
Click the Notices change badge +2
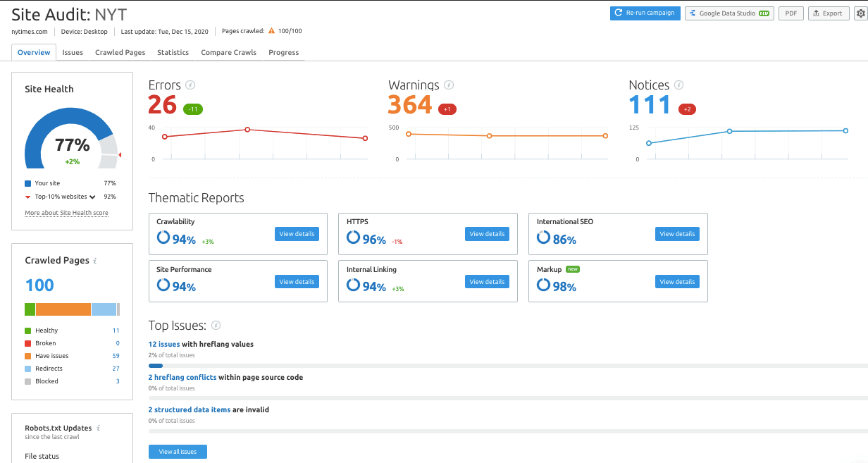tap(687, 109)
